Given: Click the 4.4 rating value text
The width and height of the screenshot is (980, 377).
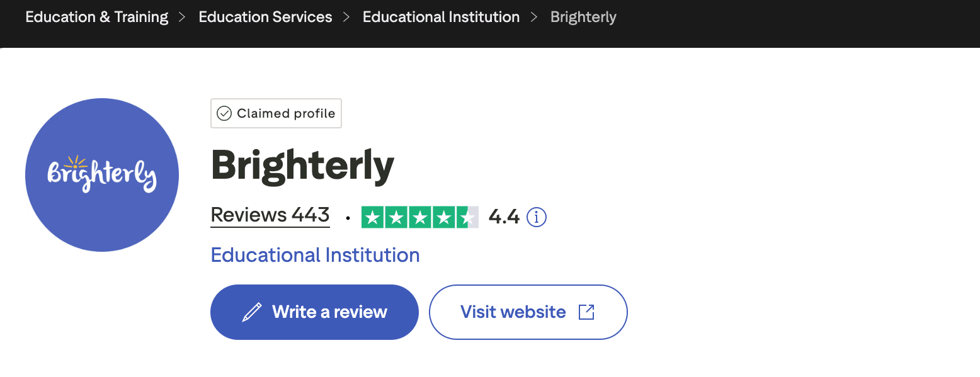Looking at the screenshot, I should point(504,217).
